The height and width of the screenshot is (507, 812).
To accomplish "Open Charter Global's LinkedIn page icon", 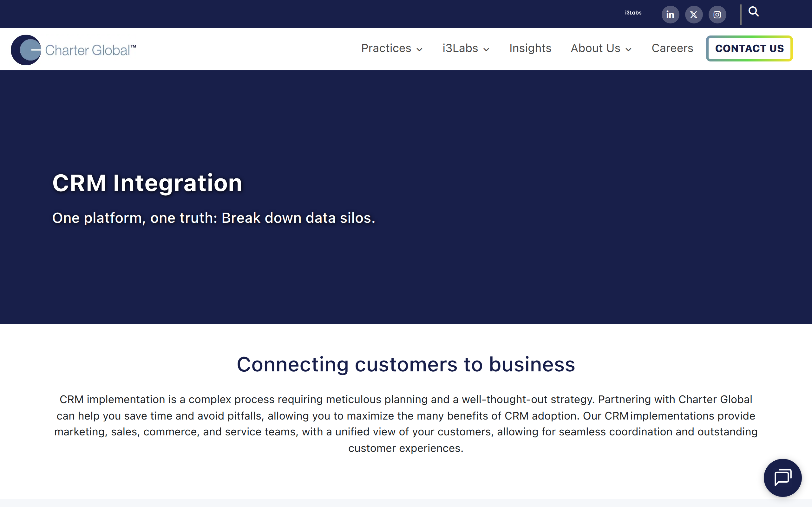I will (670, 15).
